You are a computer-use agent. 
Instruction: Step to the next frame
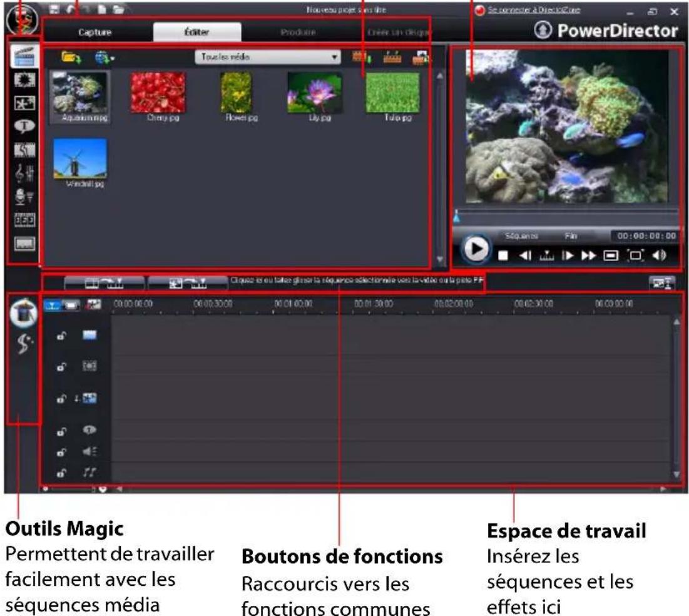(x=568, y=255)
